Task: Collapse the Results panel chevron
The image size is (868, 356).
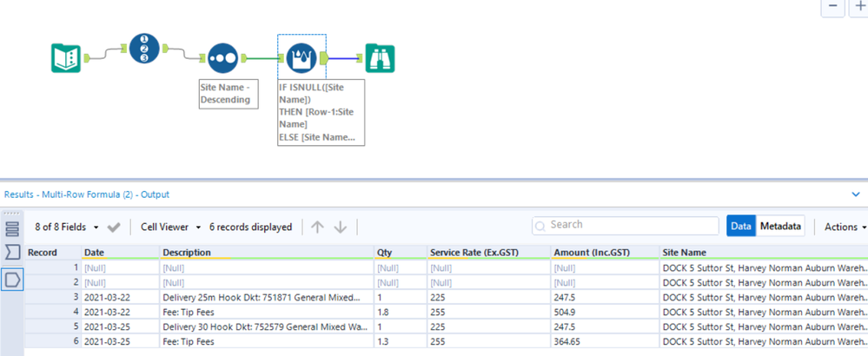Action: point(856,194)
